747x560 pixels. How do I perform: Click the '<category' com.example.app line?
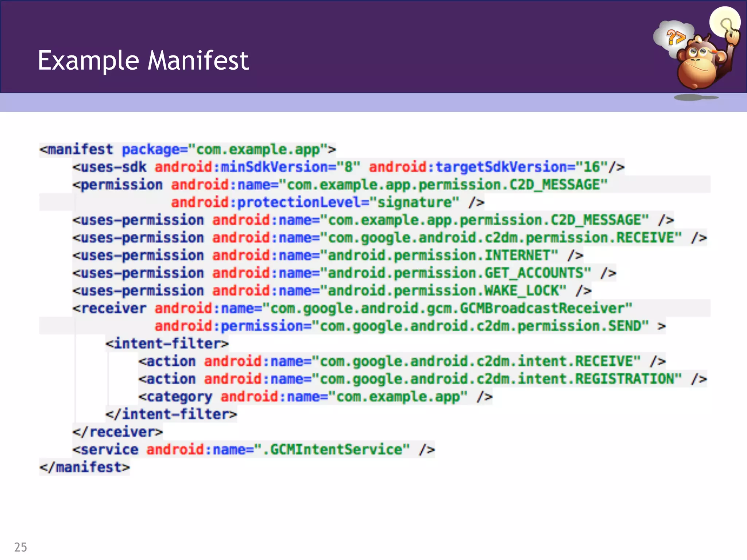tap(316, 397)
